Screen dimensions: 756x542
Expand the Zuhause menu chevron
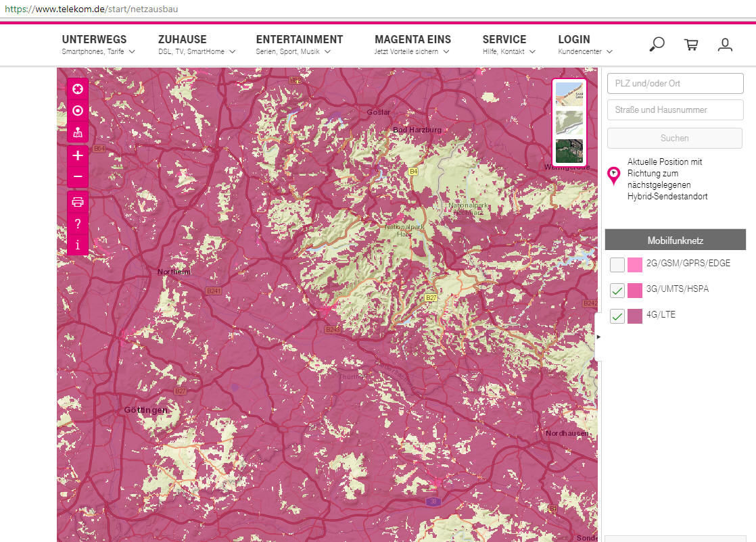pyautogui.click(x=232, y=51)
